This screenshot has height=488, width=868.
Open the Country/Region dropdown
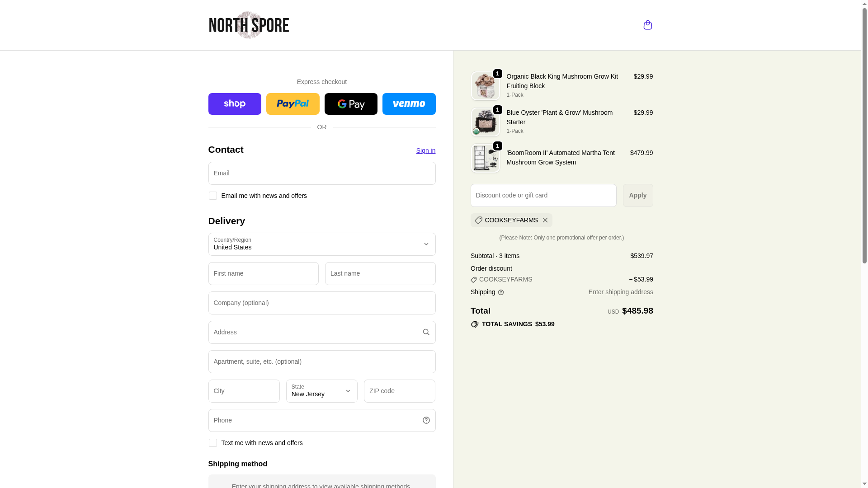point(322,244)
